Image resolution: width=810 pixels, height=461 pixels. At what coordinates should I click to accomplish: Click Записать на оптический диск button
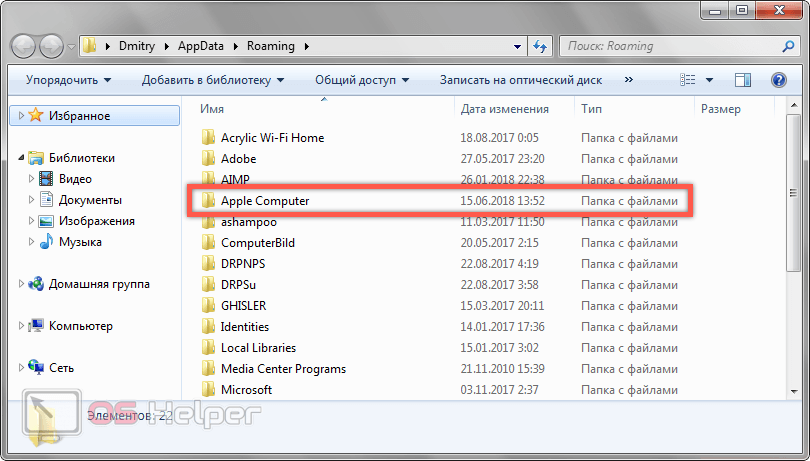(x=522, y=80)
